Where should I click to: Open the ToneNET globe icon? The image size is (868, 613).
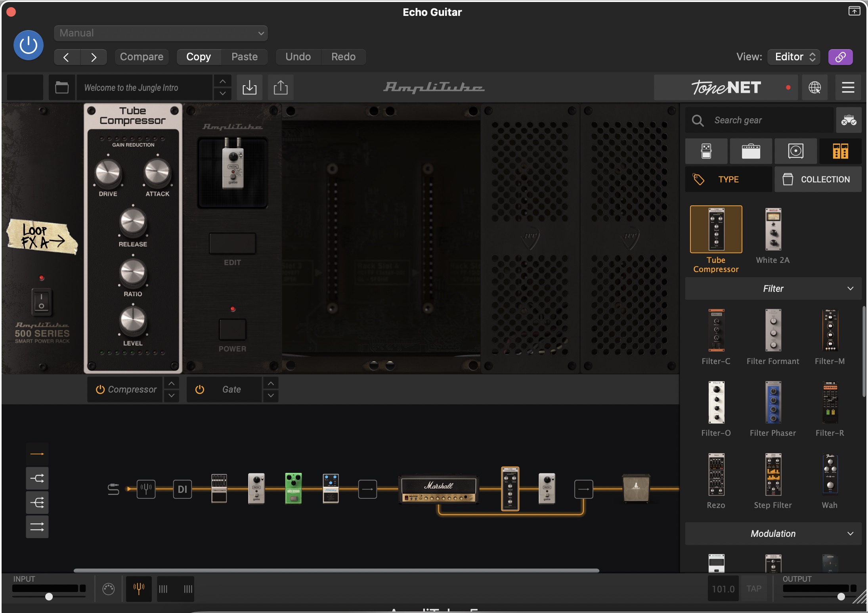tap(814, 87)
